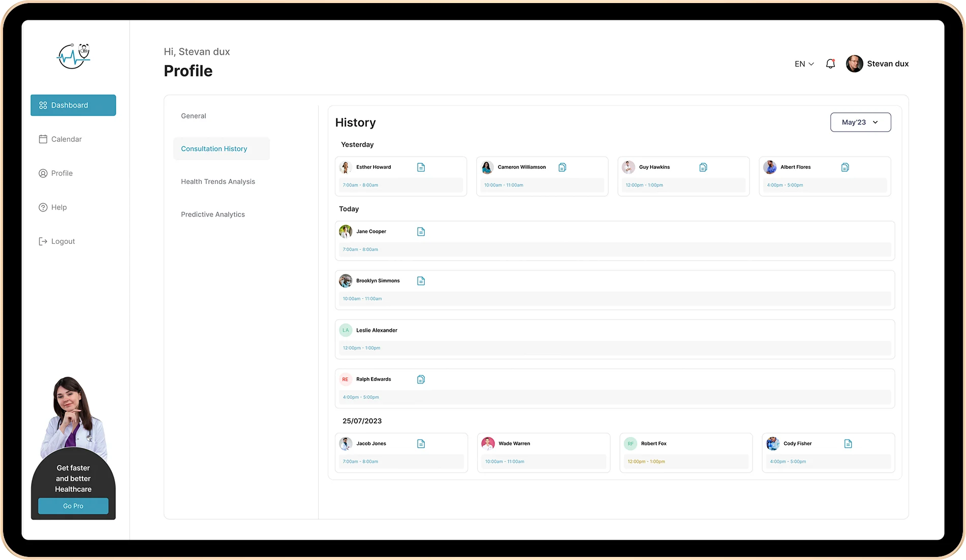
Task: Open Esther Howard's consultation document icon
Action: 421,167
